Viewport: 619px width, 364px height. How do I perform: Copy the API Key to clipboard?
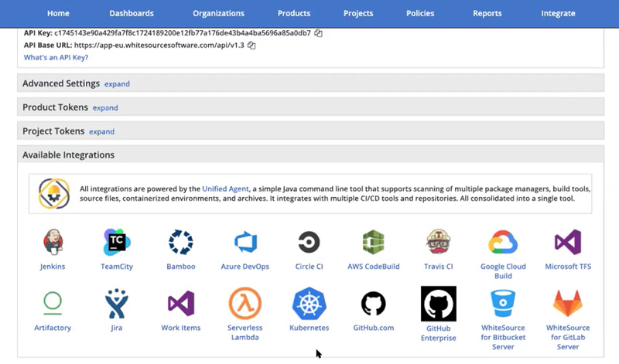[318, 33]
